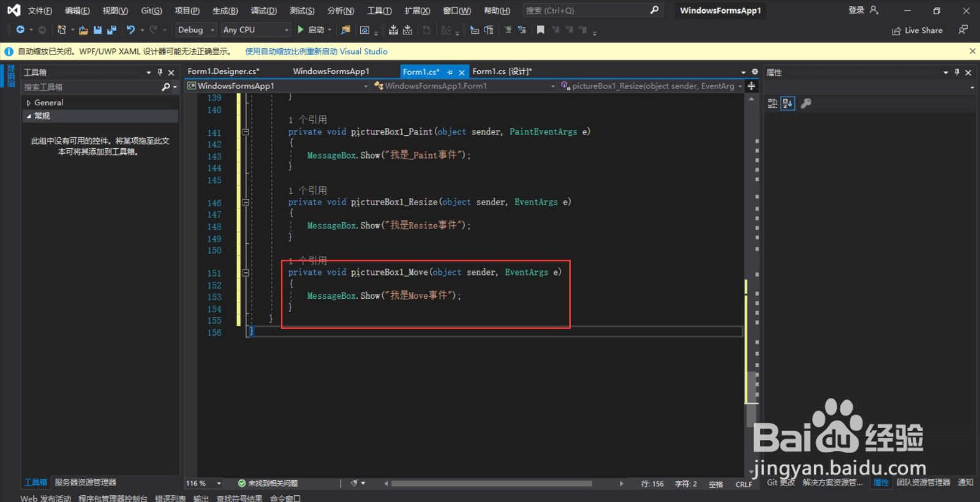Click the Live Share button
Screen dimensions: 980x502
pos(917,30)
